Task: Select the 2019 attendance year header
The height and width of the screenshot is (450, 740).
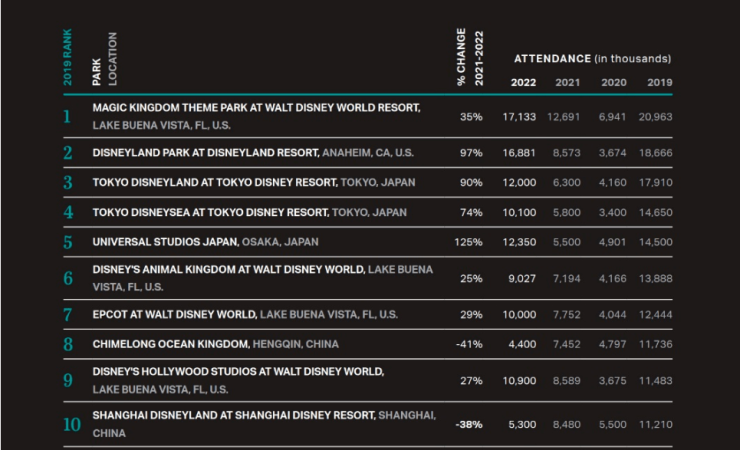Action: 659,82
